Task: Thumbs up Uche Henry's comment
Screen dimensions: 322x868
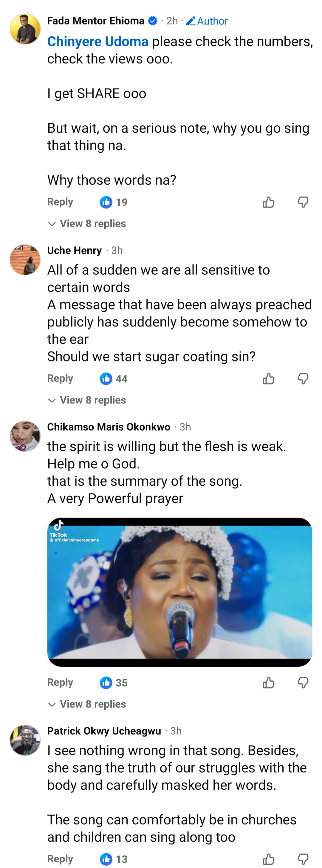Action: 268,379
